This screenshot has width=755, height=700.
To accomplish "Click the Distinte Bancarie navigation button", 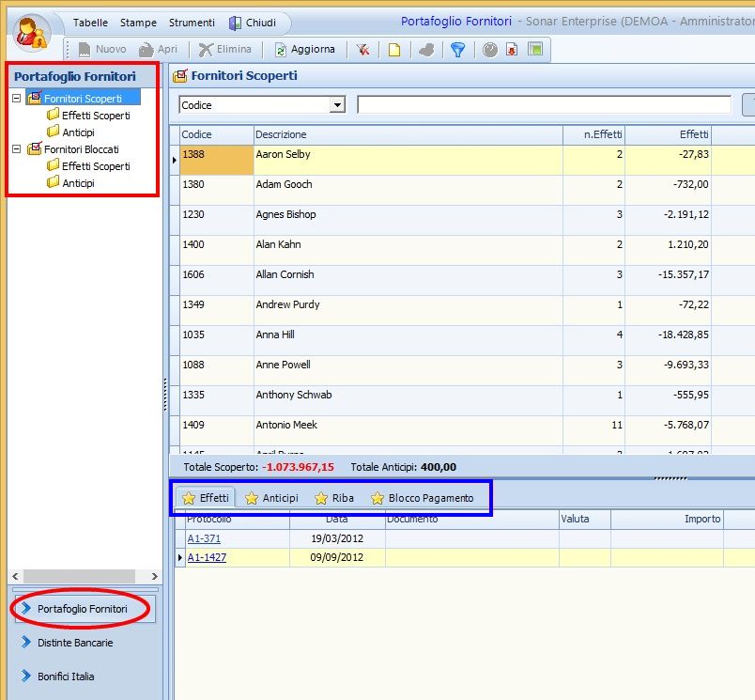I will coord(75,643).
